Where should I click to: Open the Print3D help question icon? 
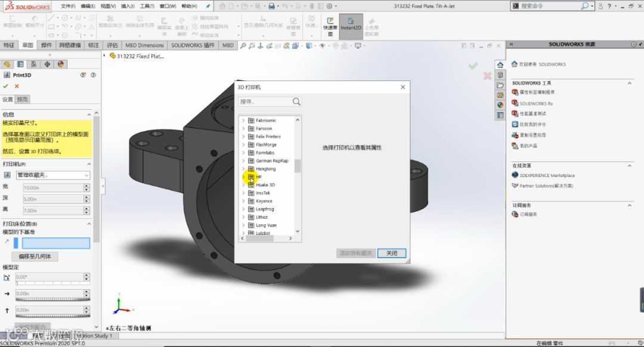coord(93,75)
